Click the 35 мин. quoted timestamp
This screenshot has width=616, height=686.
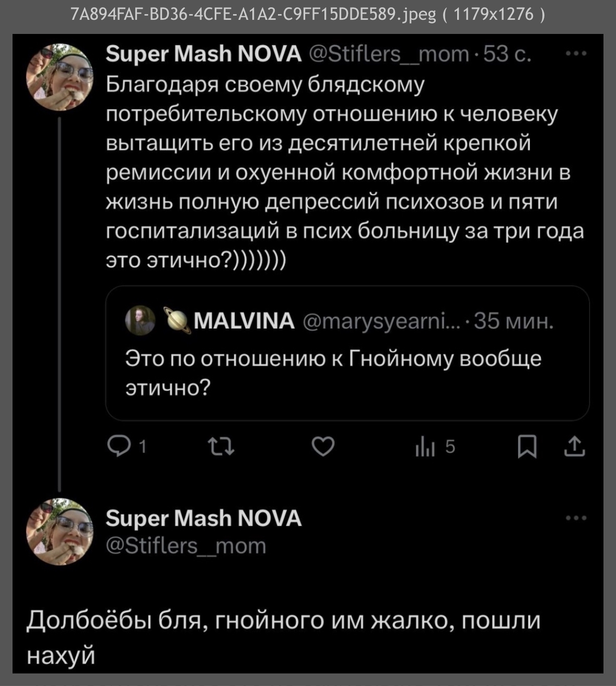pos(514,321)
